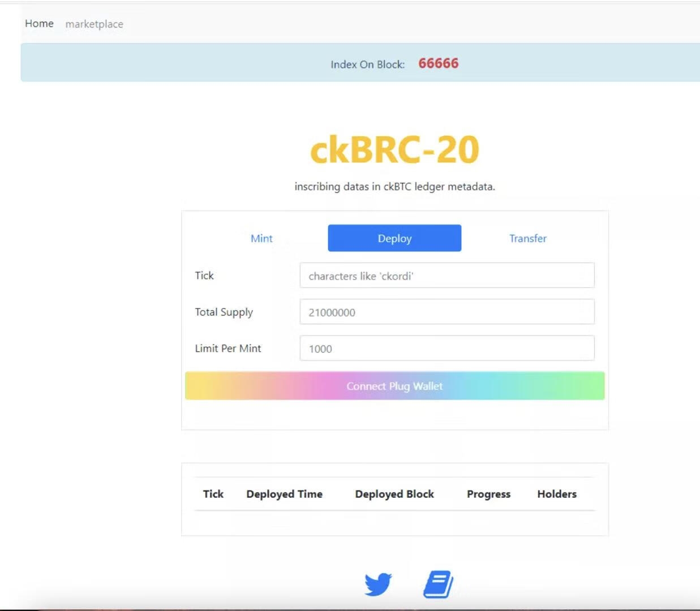Click the Holders column header
700x611 pixels.
coord(557,494)
